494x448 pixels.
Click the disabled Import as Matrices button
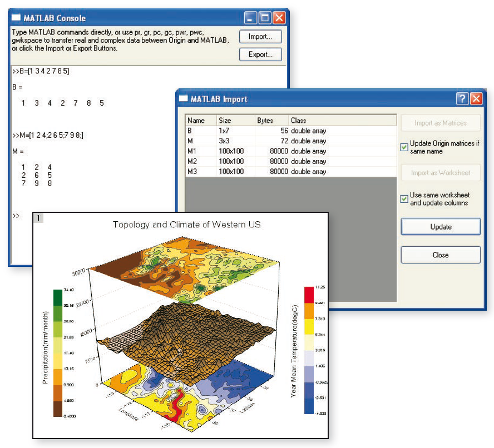click(441, 123)
